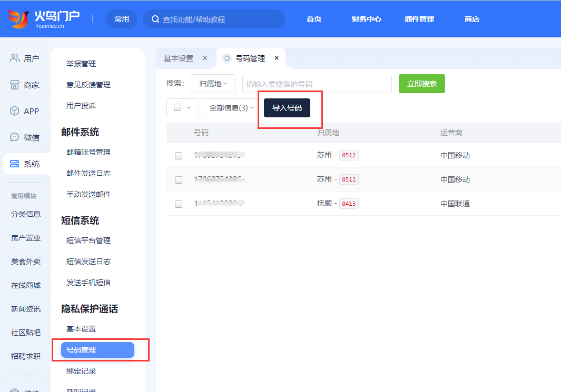Open 商店 in top navigation
Image resolution: width=561 pixels, height=392 pixels.
click(x=471, y=19)
